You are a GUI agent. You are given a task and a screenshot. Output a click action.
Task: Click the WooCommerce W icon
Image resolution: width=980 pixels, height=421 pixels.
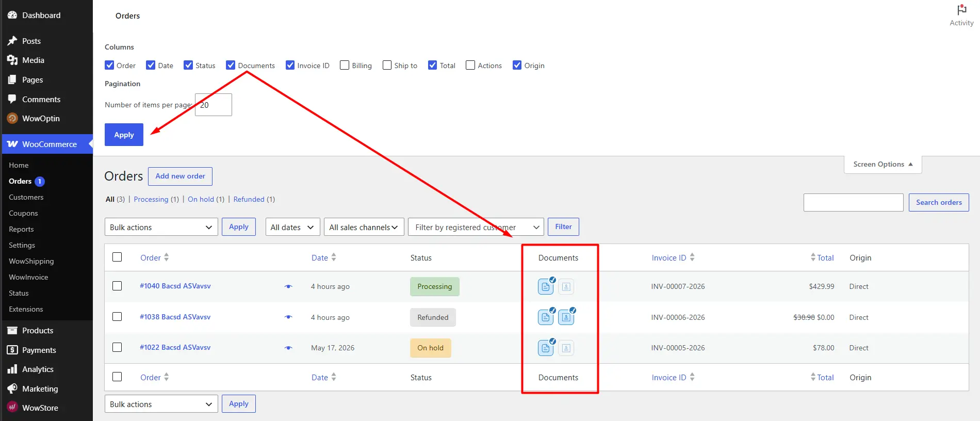[x=12, y=144]
